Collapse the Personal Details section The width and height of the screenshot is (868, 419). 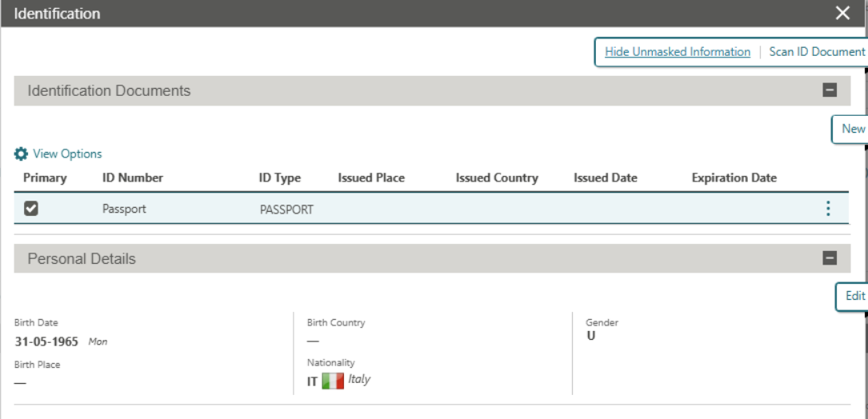(x=830, y=258)
